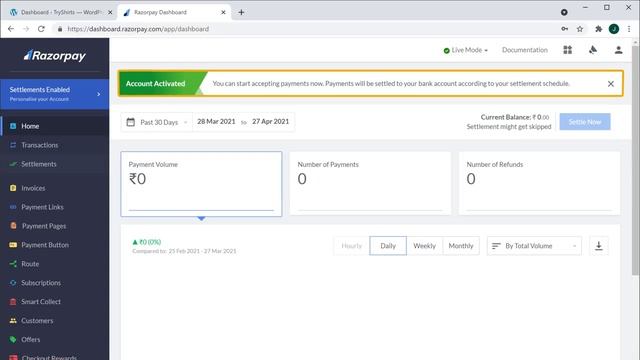The width and height of the screenshot is (640, 360).
Task: Switch to the Dashboard TryShirts WordPress tab
Action: [60, 12]
